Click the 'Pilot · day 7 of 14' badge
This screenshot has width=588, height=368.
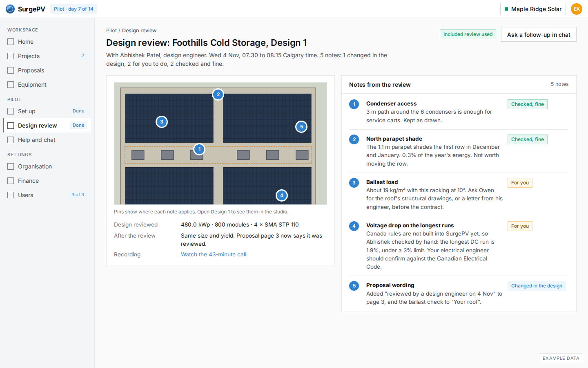(x=73, y=9)
